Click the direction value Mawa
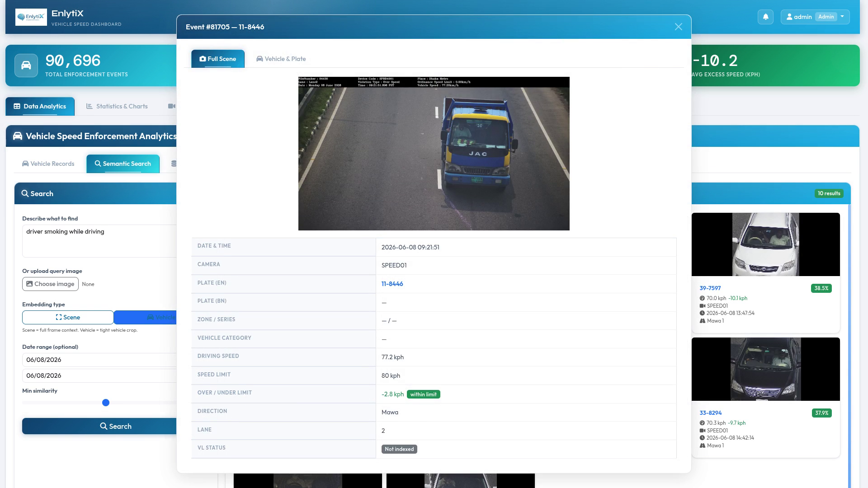868x488 pixels. (x=390, y=412)
